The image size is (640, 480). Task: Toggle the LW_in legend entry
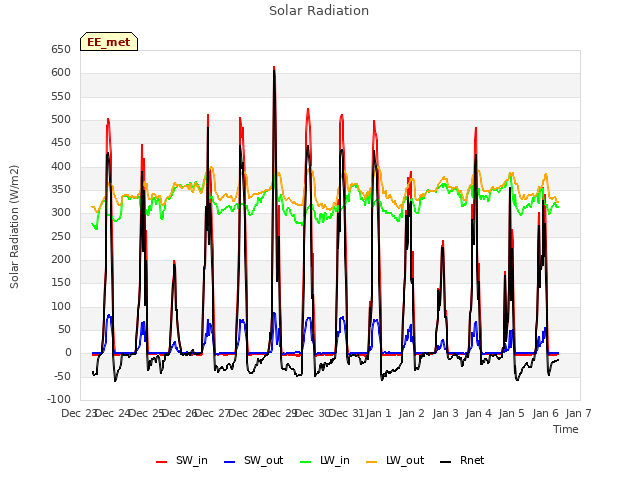coord(325,460)
